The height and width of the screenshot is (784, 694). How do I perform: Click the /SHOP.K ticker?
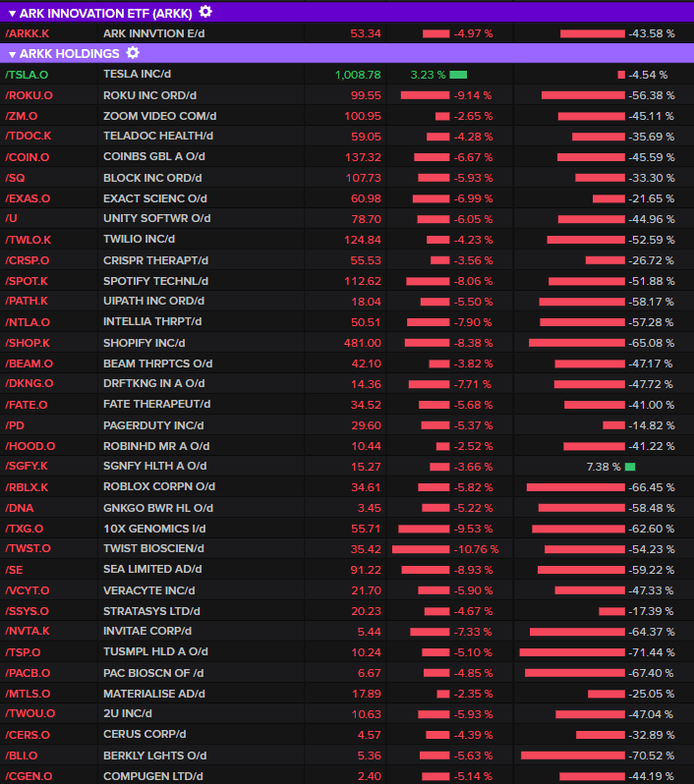point(28,343)
